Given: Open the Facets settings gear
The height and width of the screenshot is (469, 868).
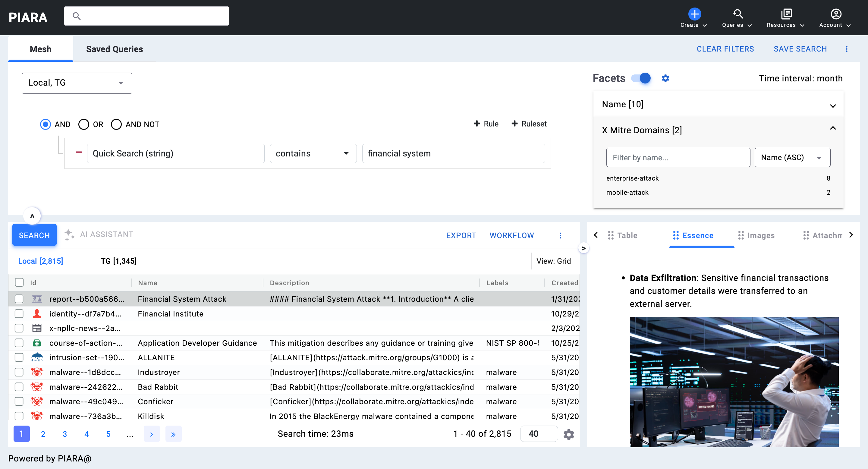Looking at the screenshot, I should click(665, 78).
